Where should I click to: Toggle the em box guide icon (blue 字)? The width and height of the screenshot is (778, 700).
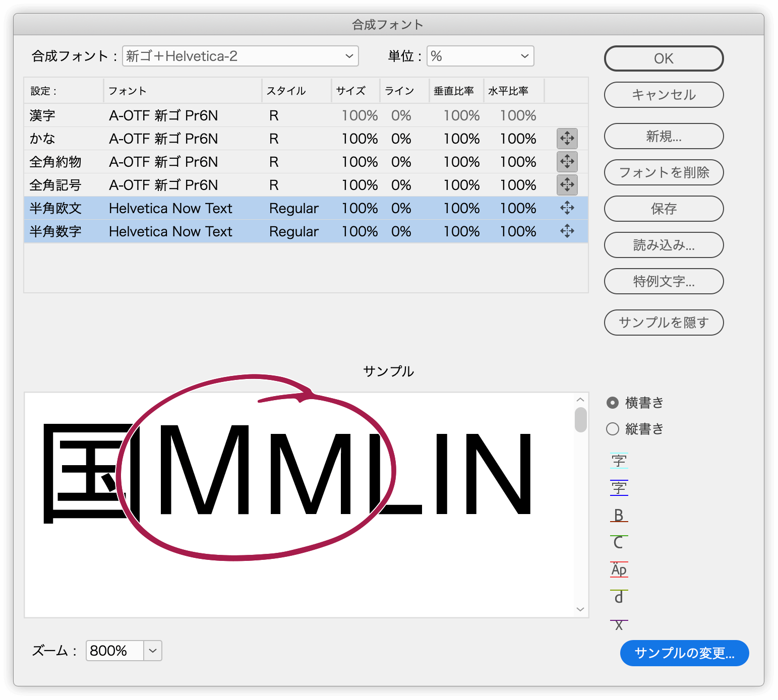619,488
